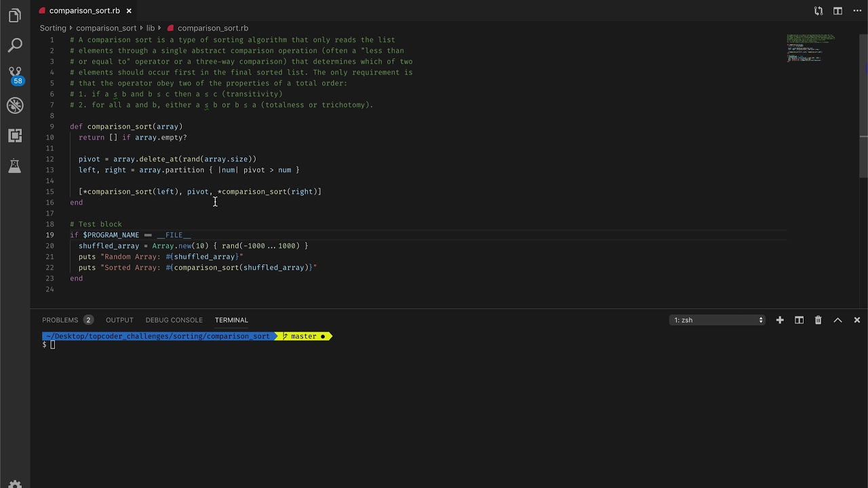Click 'def comparison_sort(array)' code line

click(x=126, y=127)
